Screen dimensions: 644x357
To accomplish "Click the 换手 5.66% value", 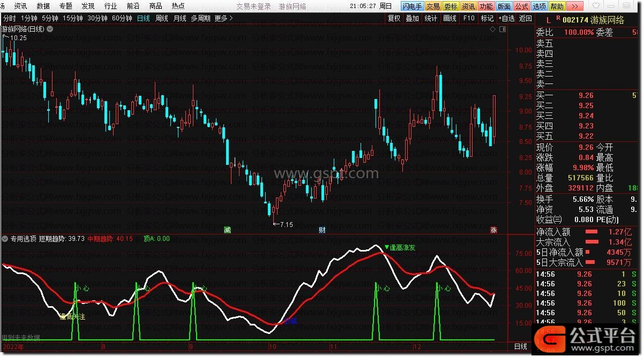I will tap(582, 199).
